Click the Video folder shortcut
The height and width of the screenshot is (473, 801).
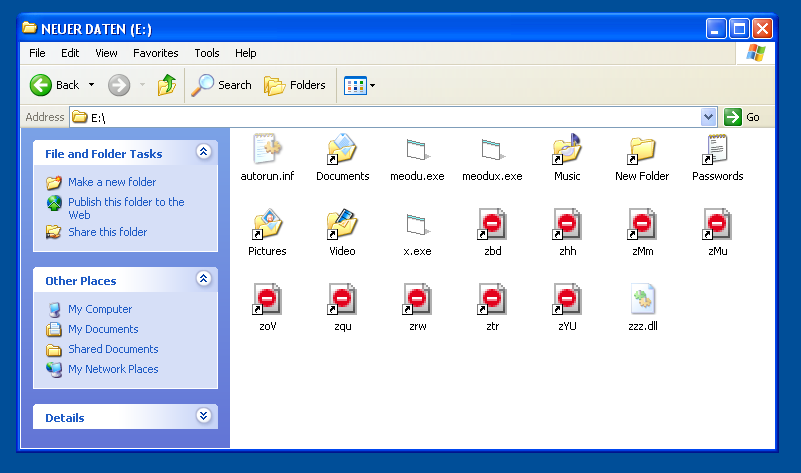tap(342, 225)
